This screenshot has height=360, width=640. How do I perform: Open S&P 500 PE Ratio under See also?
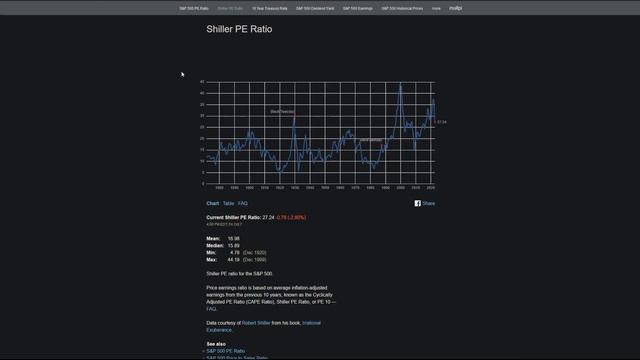(226, 351)
